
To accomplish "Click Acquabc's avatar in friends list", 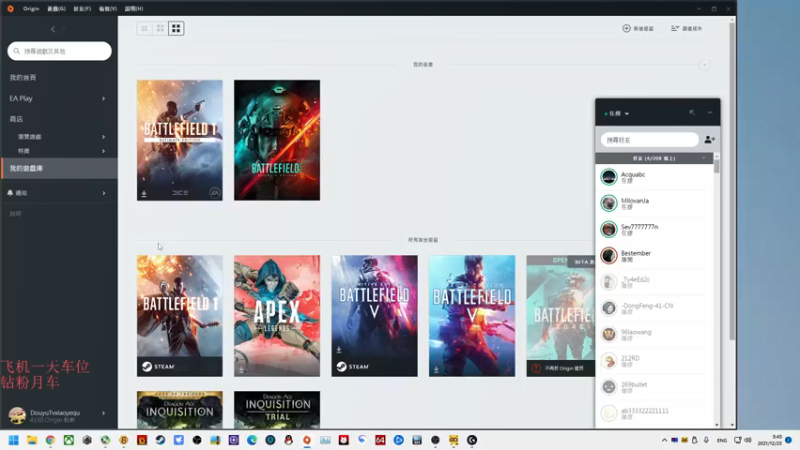I will click(x=609, y=177).
